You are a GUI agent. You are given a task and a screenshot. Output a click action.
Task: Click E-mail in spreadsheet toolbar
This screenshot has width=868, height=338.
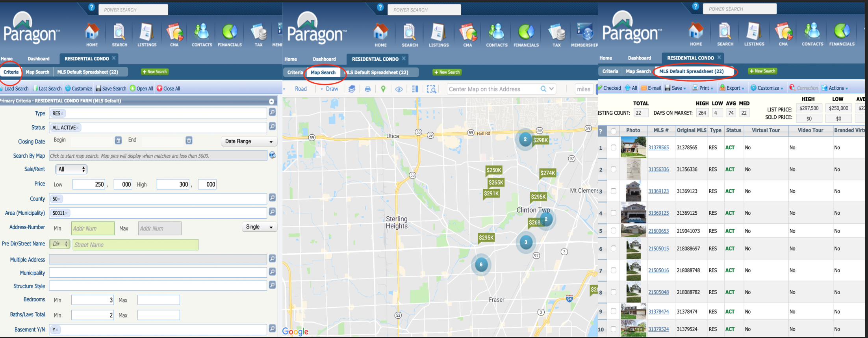(x=651, y=88)
